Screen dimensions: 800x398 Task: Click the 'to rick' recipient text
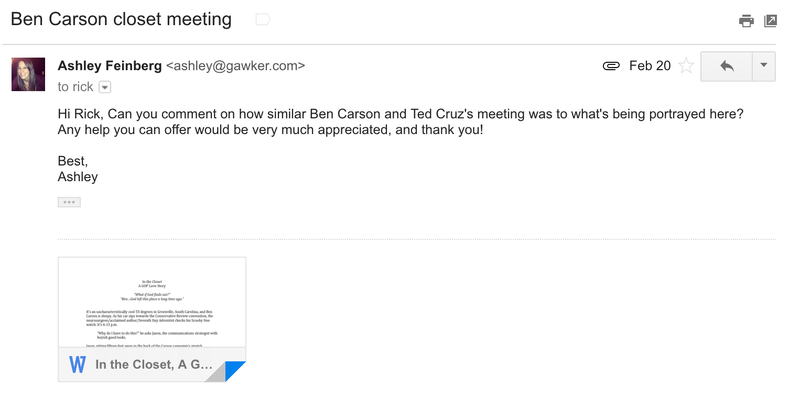(76, 87)
